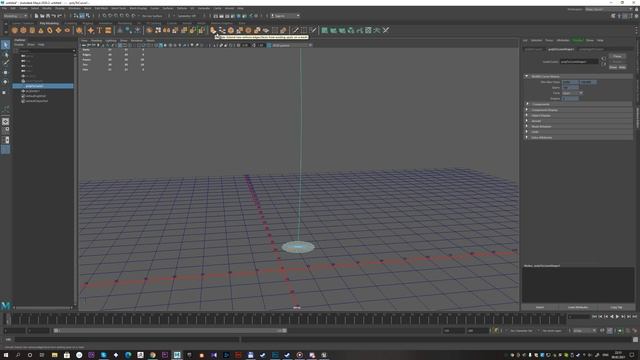Switch to single-pane viewport layout
This screenshot has height=360, width=640.
click(5, 121)
